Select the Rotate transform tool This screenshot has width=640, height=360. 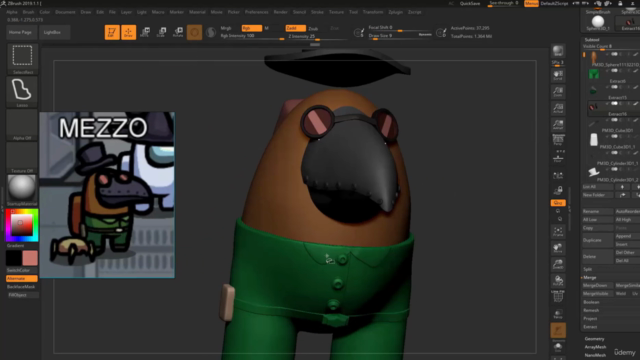tap(178, 32)
